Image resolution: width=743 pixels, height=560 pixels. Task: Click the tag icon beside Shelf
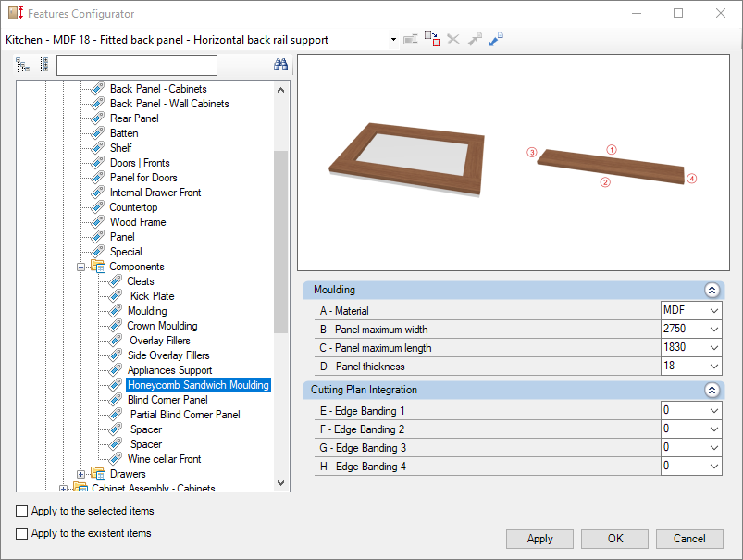[97, 147]
